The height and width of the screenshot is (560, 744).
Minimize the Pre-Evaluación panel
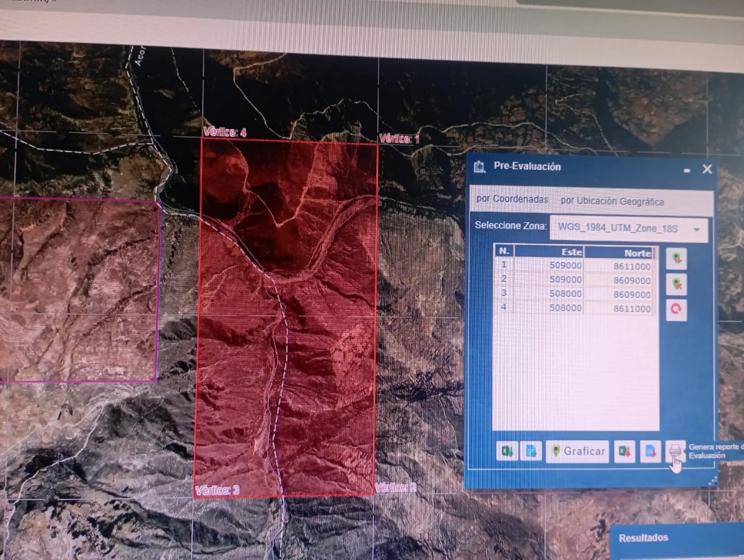point(687,170)
